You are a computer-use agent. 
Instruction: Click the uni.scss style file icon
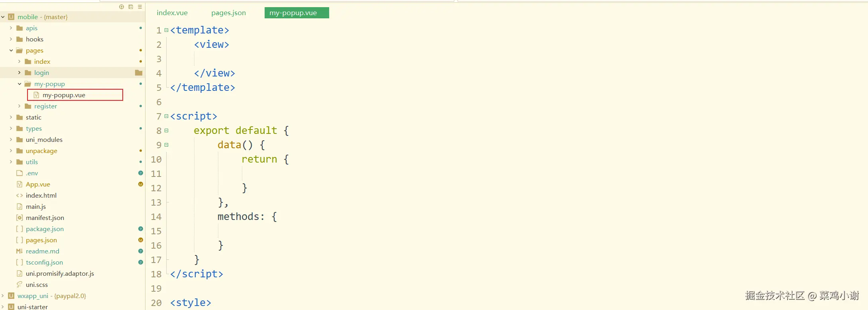[x=20, y=284]
